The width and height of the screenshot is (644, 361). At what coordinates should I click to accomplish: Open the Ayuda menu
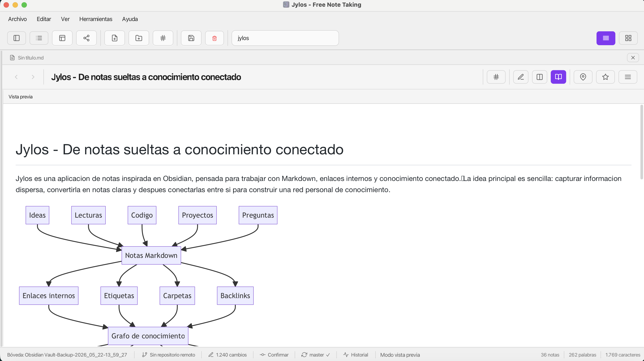(x=130, y=19)
